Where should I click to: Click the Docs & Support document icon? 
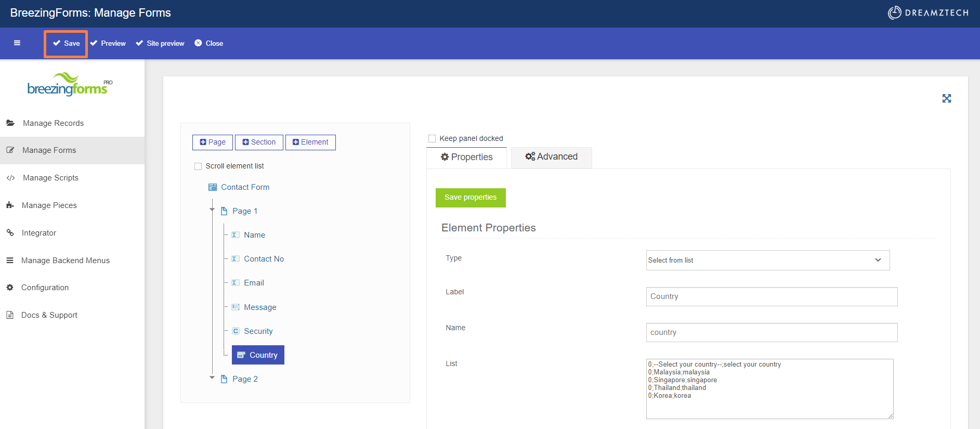(x=10, y=315)
